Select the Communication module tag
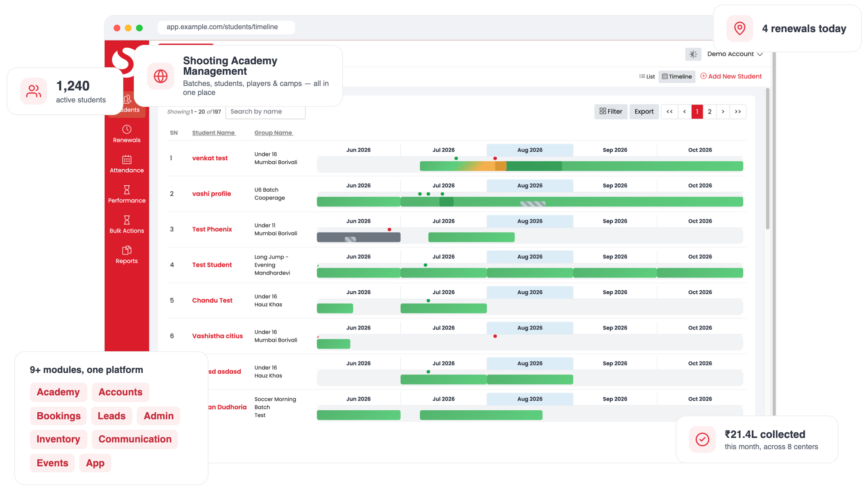 pos(135,439)
